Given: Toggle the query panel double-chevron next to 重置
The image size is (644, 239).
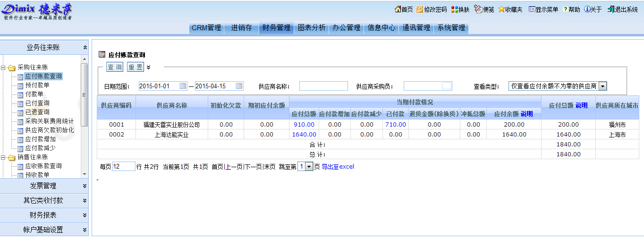Looking at the screenshot, I should point(149,68).
